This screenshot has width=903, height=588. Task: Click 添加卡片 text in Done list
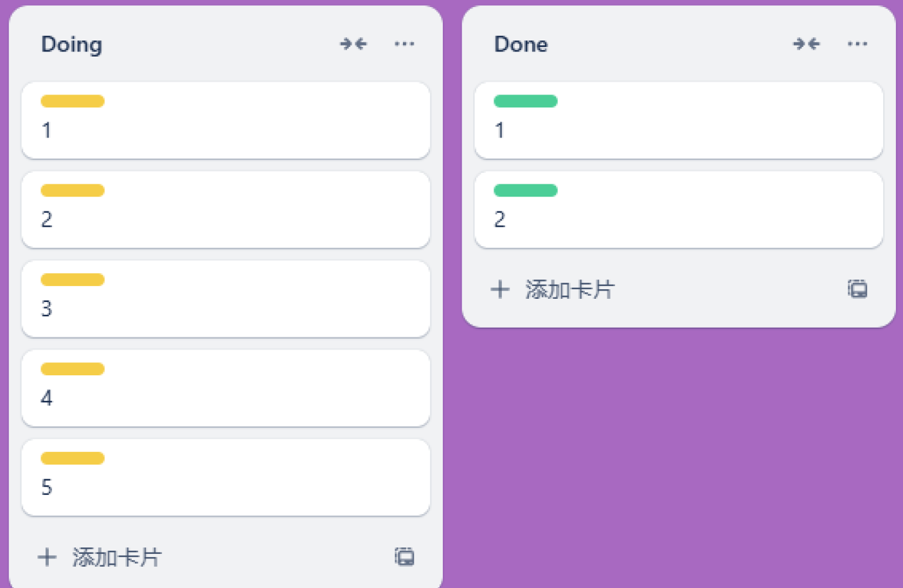[x=570, y=289]
